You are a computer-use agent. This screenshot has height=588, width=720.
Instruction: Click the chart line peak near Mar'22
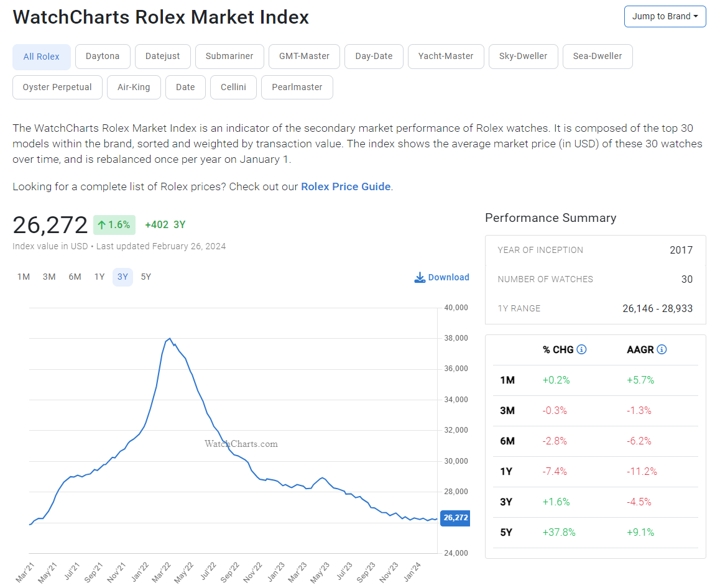coord(170,339)
